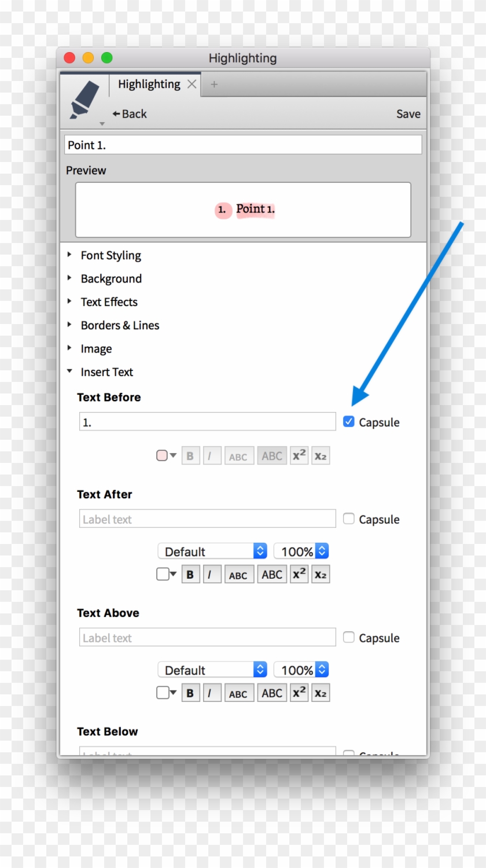
Task: Click the highlighter marker app icon
Action: click(x=84, y=100)
